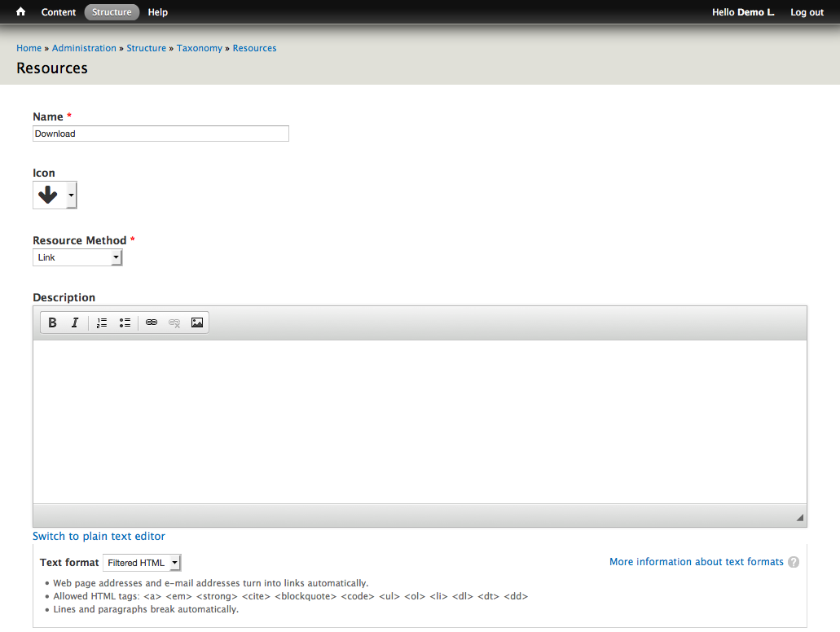
Task: Open the Text format dropdown
Action: click(142, 563)
